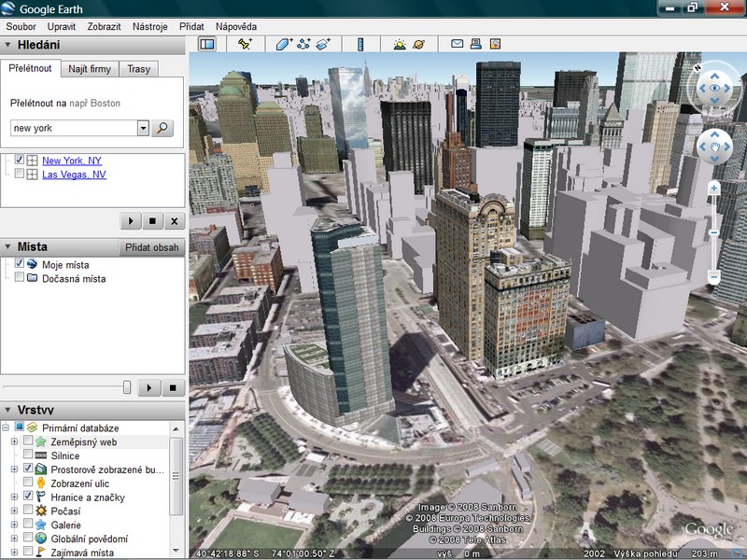This screenshot has width=747, height=560.
Task: Uncheck the New York, NY result checkbox
Action: coord(19,160)
